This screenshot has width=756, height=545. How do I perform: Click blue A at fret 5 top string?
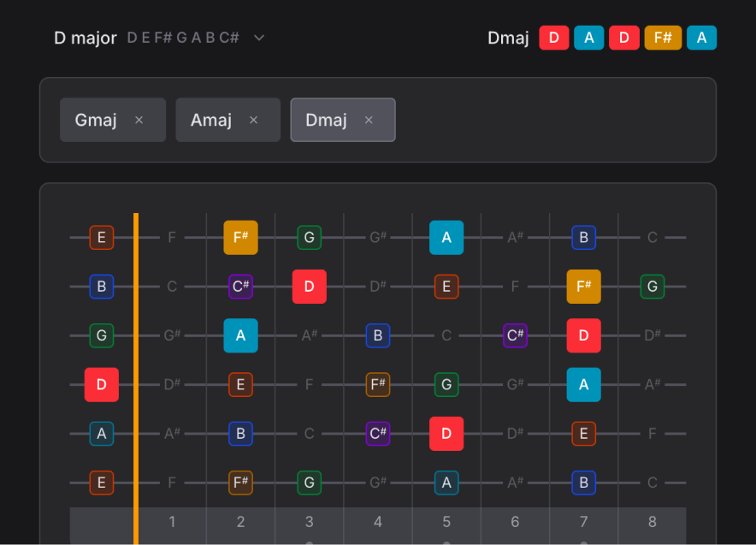click(x=446, y=237)
